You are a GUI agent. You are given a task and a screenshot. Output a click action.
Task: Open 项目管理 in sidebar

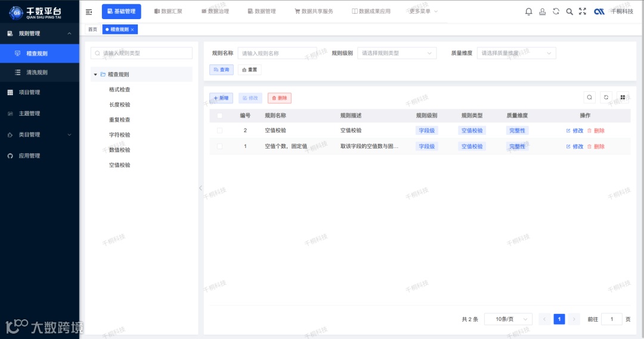pyautogui.click(x=39, y=93)
